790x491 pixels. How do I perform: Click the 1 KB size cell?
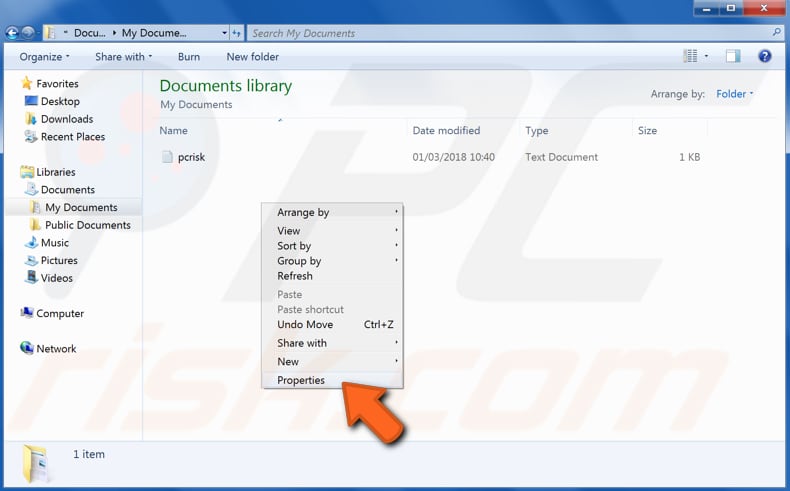(689, 157)
